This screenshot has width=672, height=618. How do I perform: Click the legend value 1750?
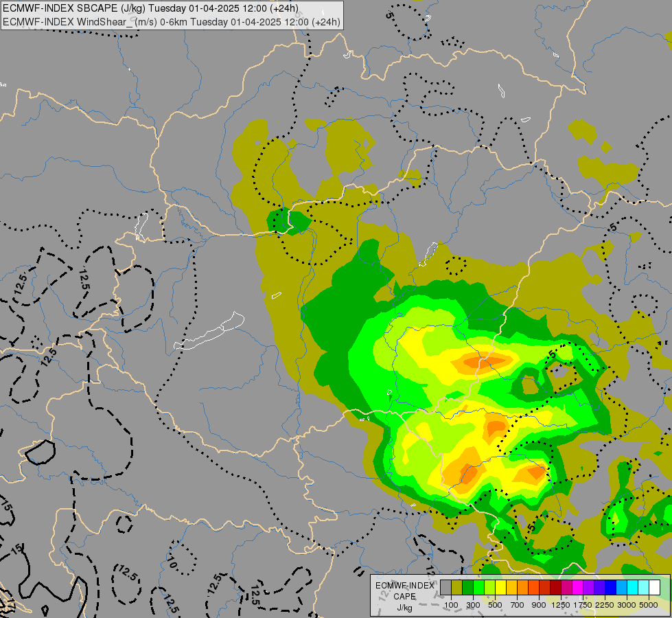[x=583, y=605]
